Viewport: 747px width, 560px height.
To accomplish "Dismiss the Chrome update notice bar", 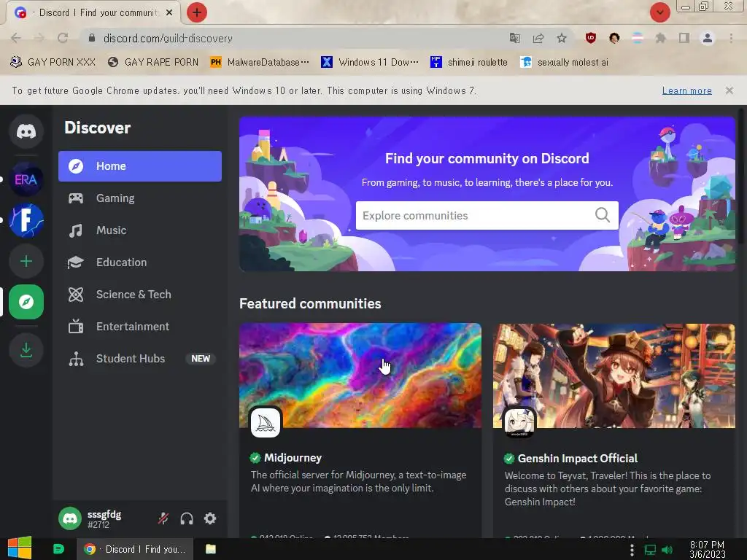I will tap(729, 90).
